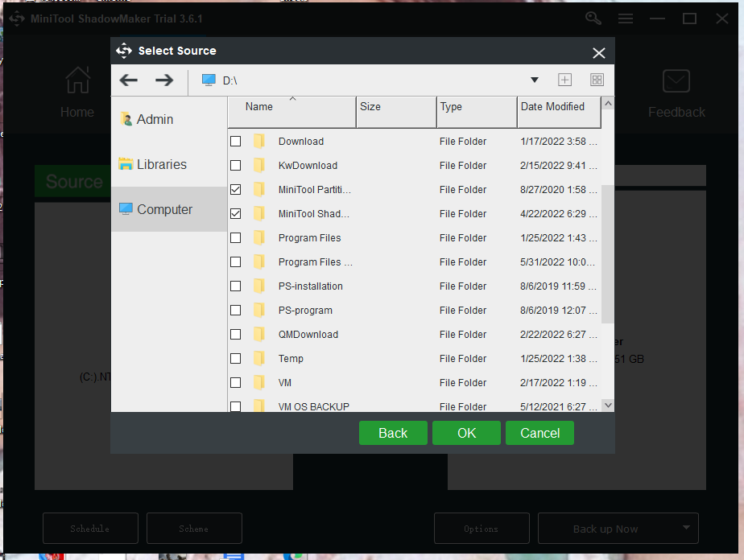This screenshot has width=744, height=560.
Task: Click the back arrow in Select Source
Action: coord(128,80)
